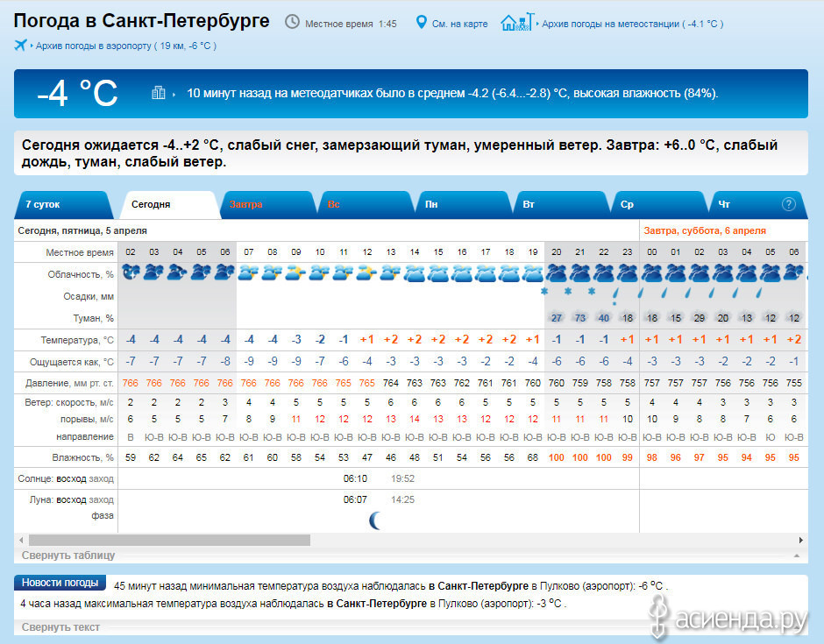Click the Облачность, % row label
Viewport: 824px width, 644px height.
81,275
